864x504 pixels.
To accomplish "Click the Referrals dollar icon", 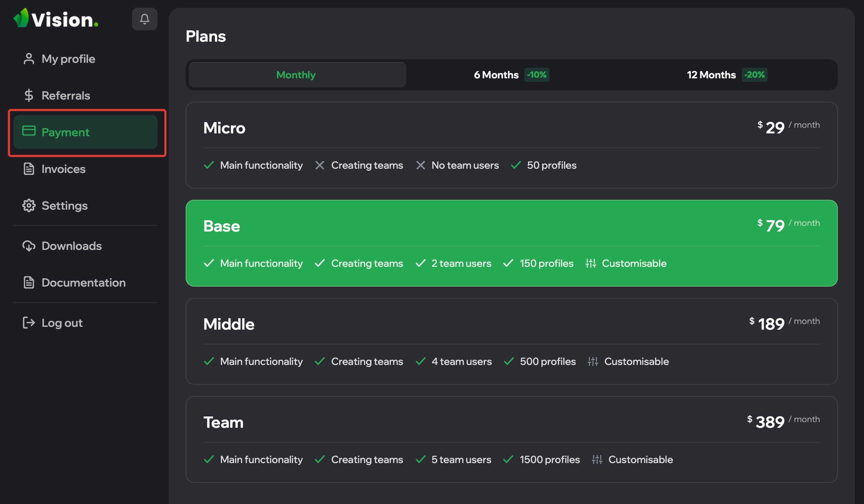I will 29,95.
